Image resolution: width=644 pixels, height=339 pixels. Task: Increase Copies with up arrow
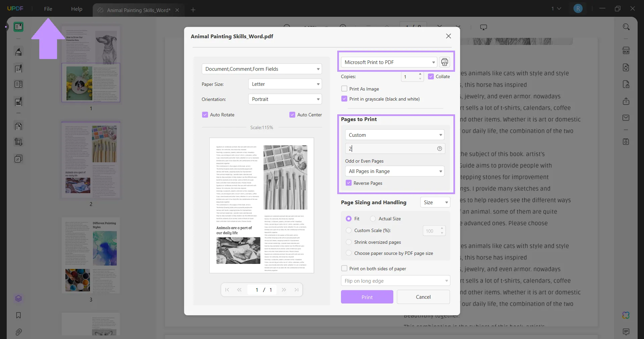(420, 74)
